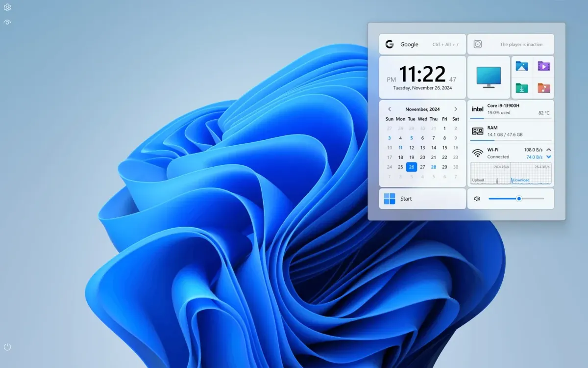588x368 pixels.
Task: Adjust the volume slider
Action: tap(516, 199)
